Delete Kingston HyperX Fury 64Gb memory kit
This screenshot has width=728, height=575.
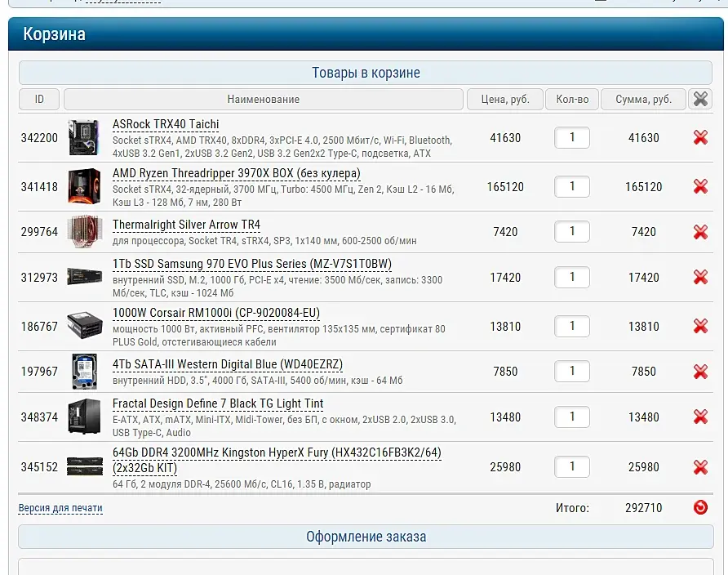pos(700,467)
